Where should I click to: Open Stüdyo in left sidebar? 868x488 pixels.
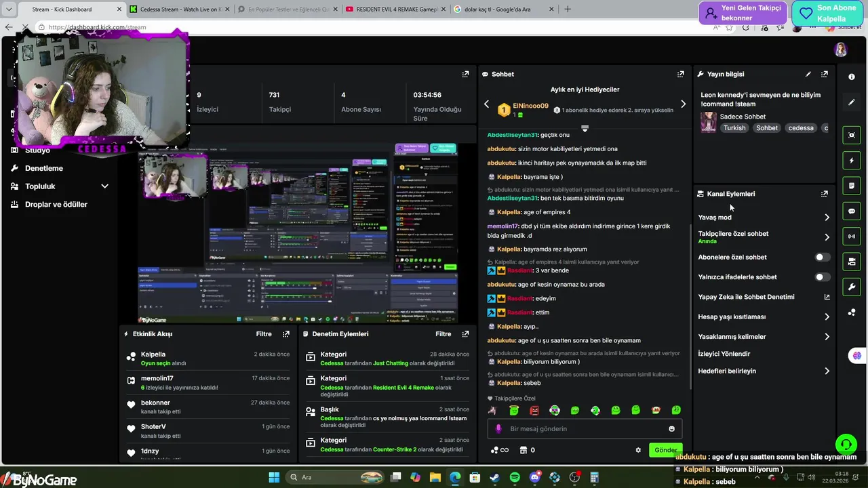click(x=37, y=150)
